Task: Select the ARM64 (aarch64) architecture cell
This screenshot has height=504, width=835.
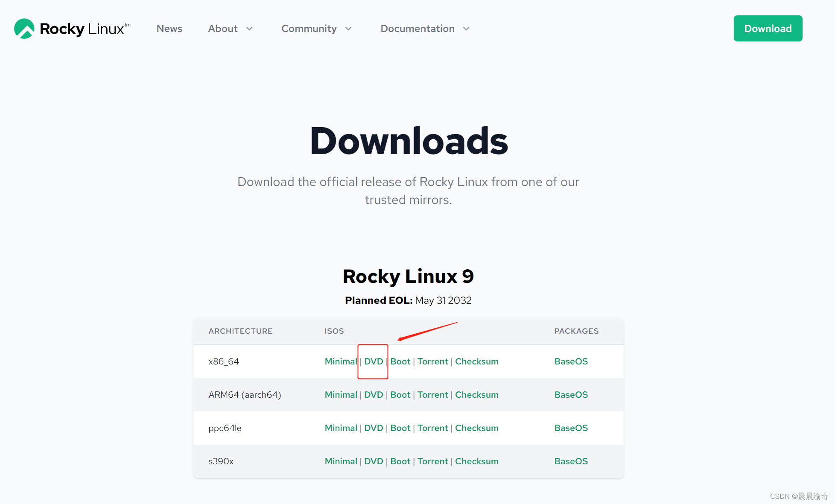Action: coord(245,395)
